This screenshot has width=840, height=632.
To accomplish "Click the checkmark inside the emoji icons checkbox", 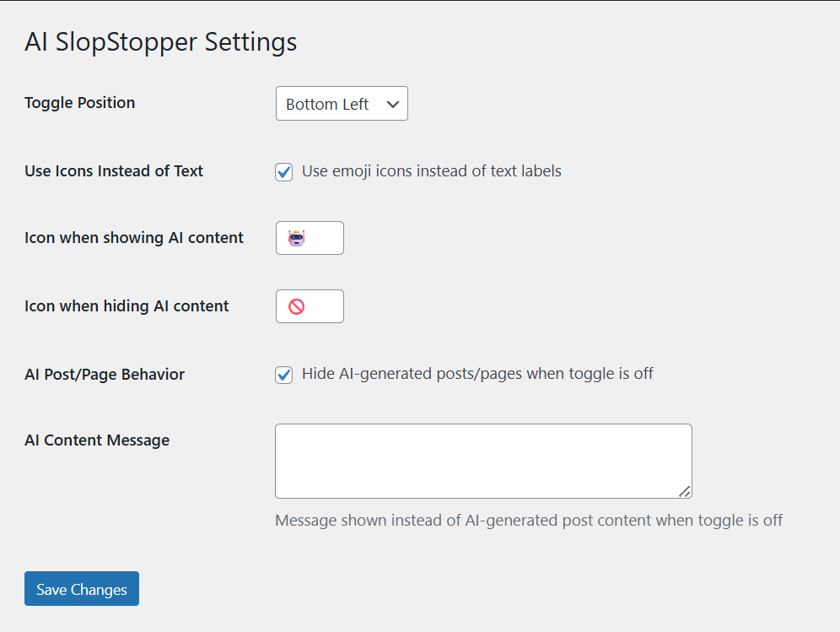I will (x=284, y=172).
